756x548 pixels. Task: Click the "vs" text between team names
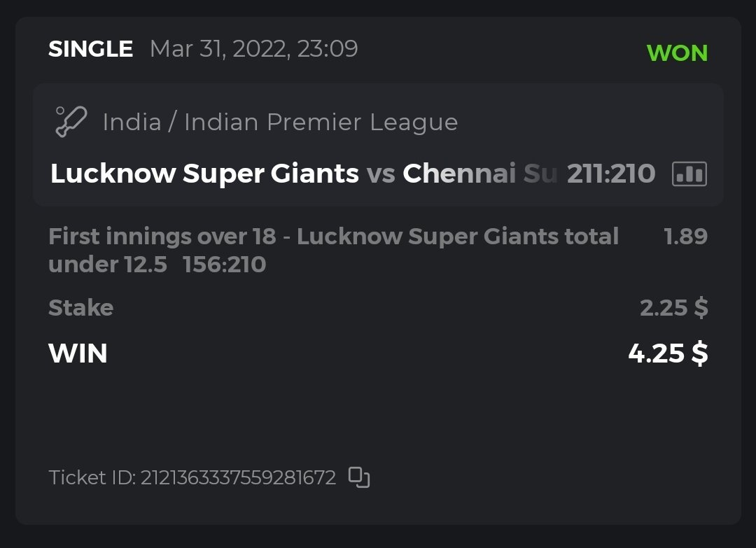[381, 174]
